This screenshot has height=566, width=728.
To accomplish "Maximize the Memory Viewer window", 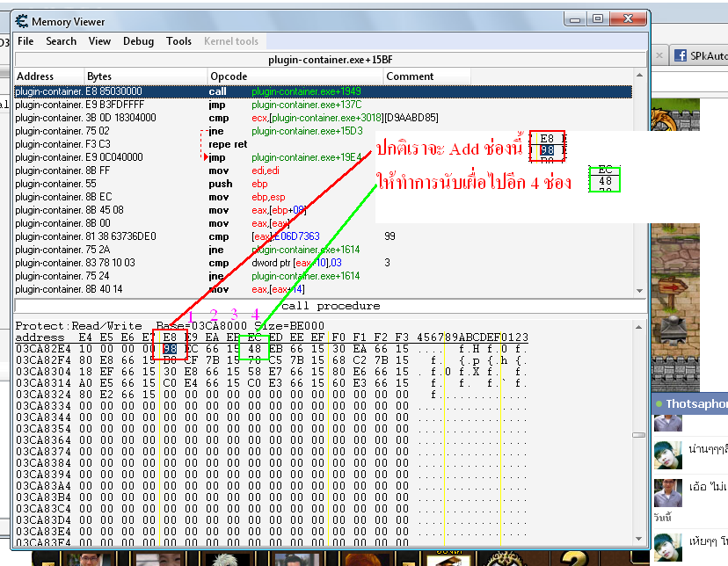I will point(598,19).
